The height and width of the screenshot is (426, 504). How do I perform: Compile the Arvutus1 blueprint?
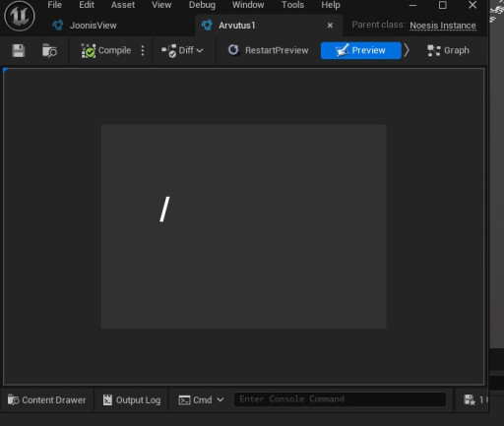point(105,50)
